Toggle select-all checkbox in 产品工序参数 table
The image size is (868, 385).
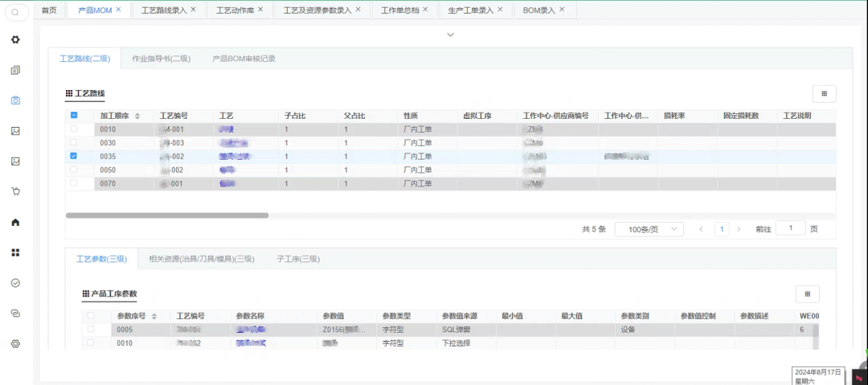[x=90, y=316]
